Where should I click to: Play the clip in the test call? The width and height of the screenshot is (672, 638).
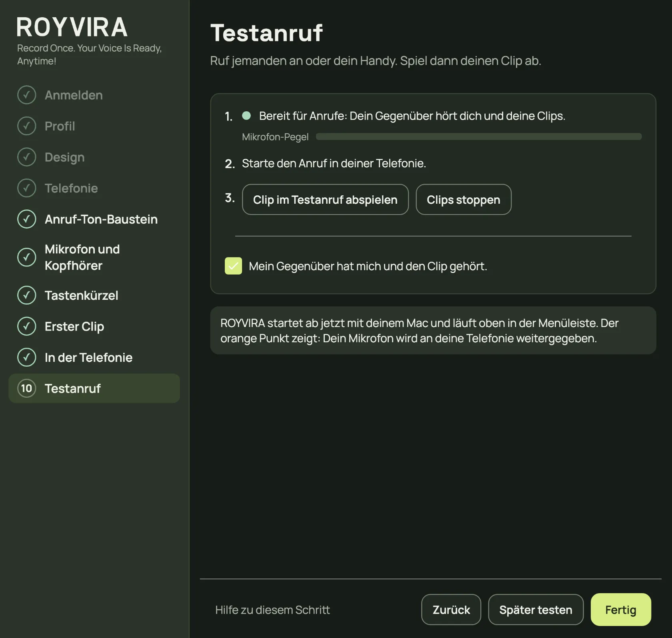coord(325,199)
